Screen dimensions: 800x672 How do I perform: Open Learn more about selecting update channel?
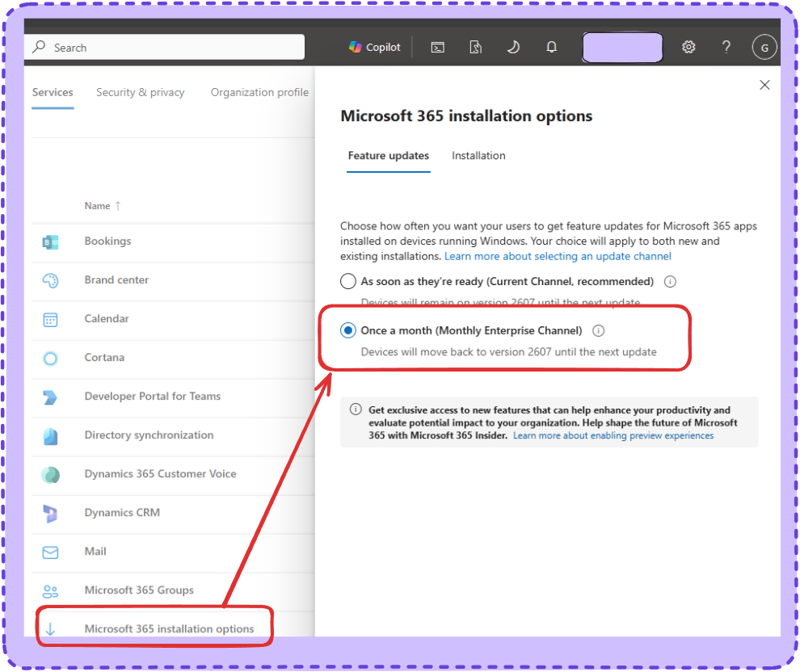coord(558,256)
